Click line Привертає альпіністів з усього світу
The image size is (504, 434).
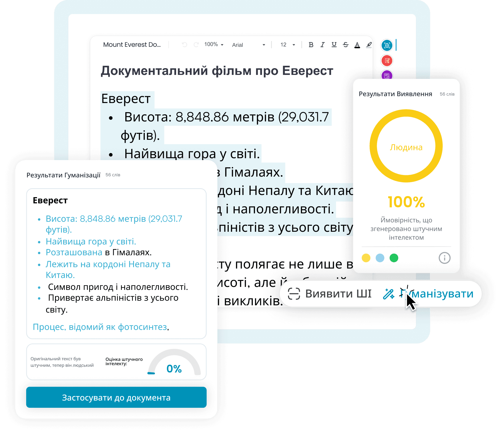click(x=112, y=304)
